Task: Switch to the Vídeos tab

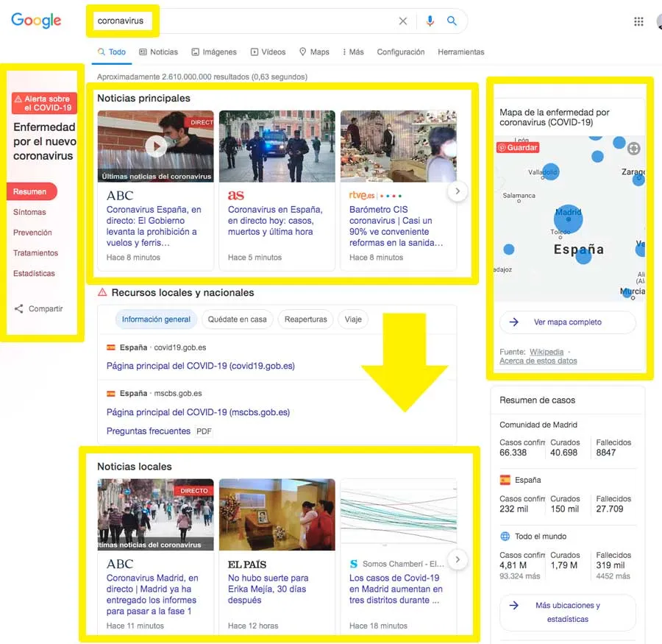Action: [268, 52]
